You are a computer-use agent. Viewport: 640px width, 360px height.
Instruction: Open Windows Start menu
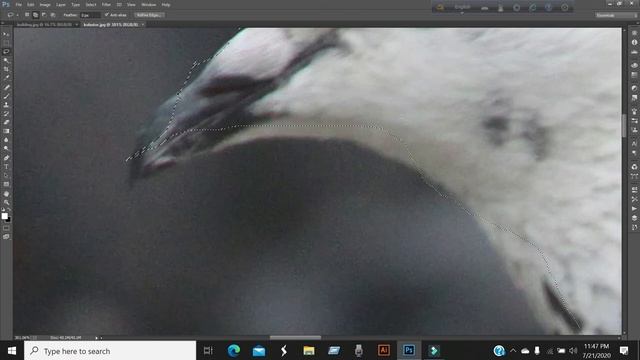pyautogui.click(x=12, y=351)
